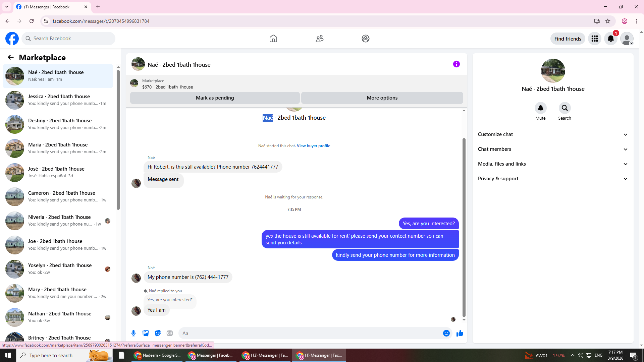
Task: Open Facebook notifications bell
Action: (610, 39)
